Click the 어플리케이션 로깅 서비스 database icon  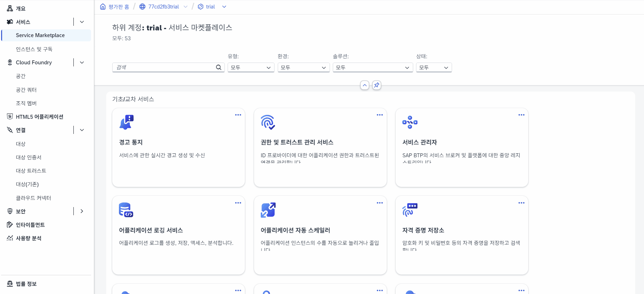126,210
